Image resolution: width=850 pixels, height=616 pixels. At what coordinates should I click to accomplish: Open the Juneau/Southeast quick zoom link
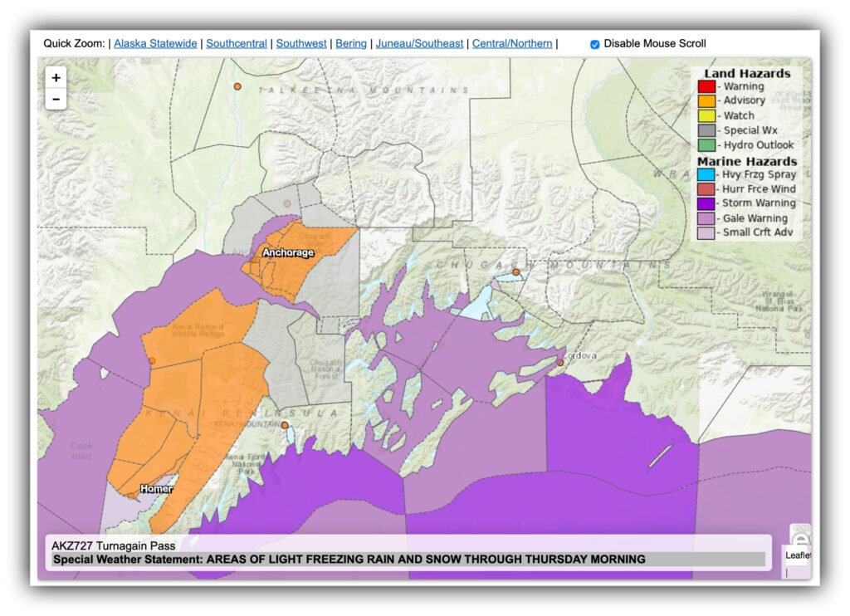[x=419, y=44]
